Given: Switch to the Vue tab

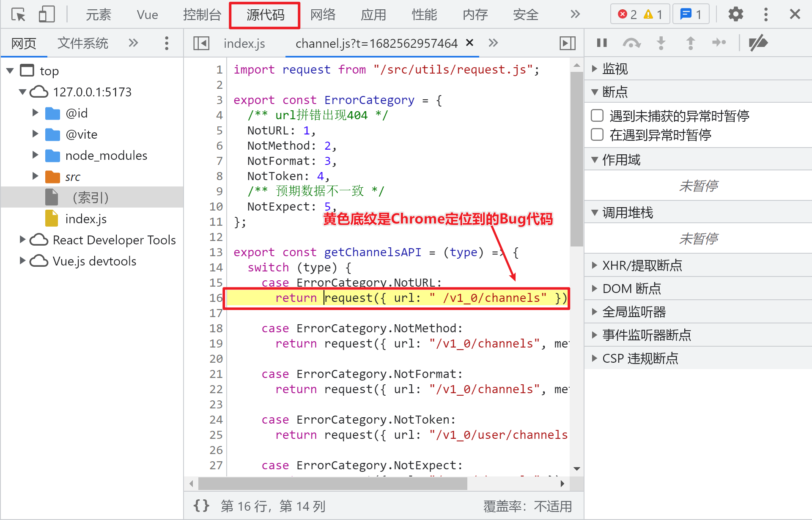Looking at the screenshot, I should pyautogui.click(x=147, y=15).
